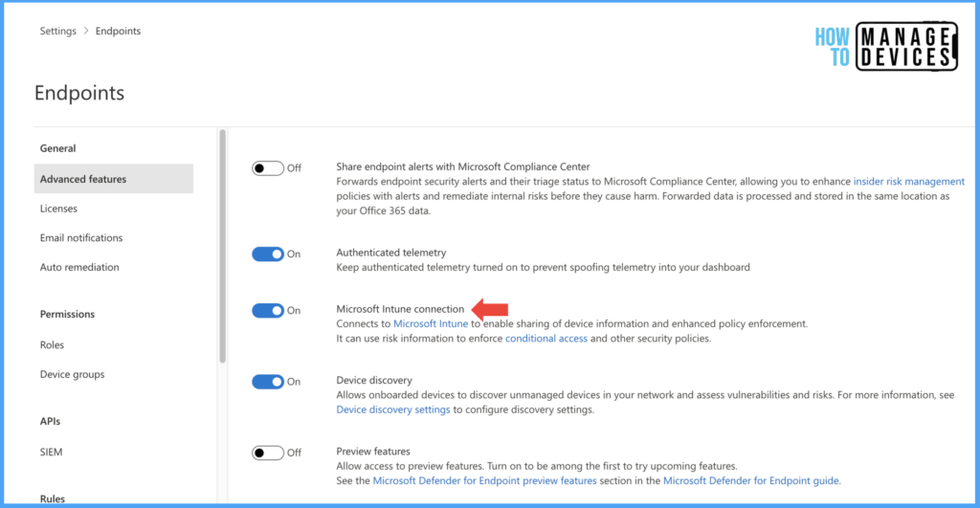Click the Preview features title text
The width and height of the screenshot is (980, 508).
[x=373, y=452]
